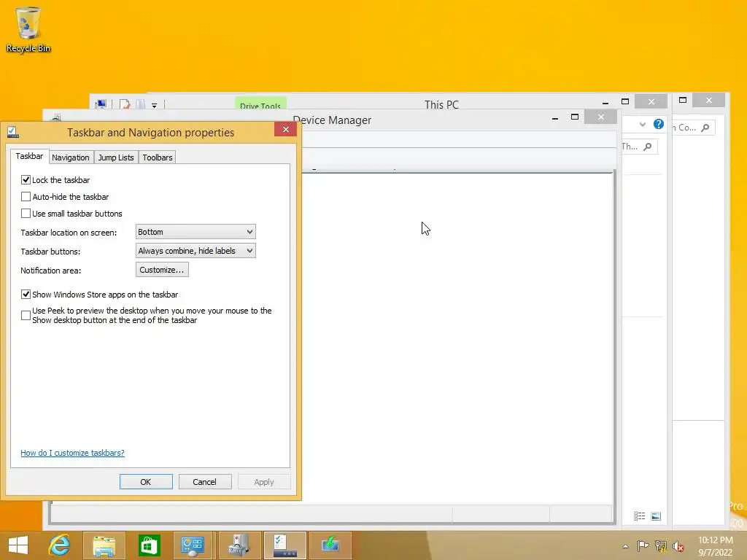The image size is (747, 560).
Task: Open the Toolbars tab
Action: [158, 157]
